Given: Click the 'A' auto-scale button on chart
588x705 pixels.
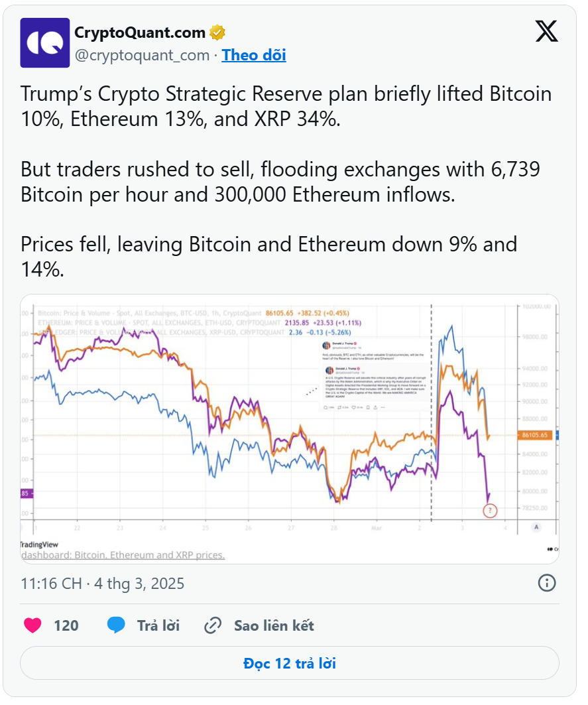Looking at the screenshot, I should coord(536,527).
